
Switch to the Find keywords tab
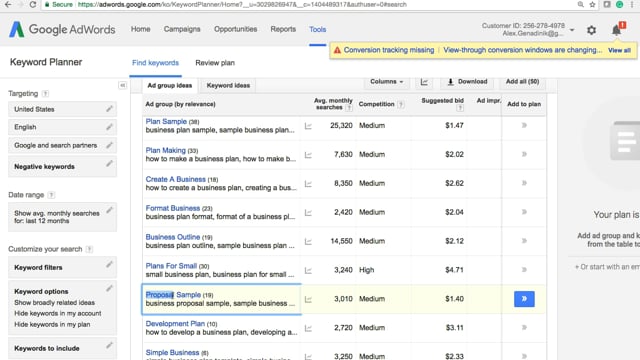point(156,63)
